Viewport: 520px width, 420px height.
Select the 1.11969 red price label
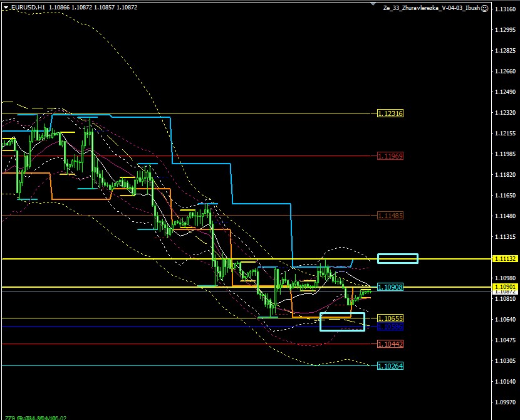pos(390,155)
